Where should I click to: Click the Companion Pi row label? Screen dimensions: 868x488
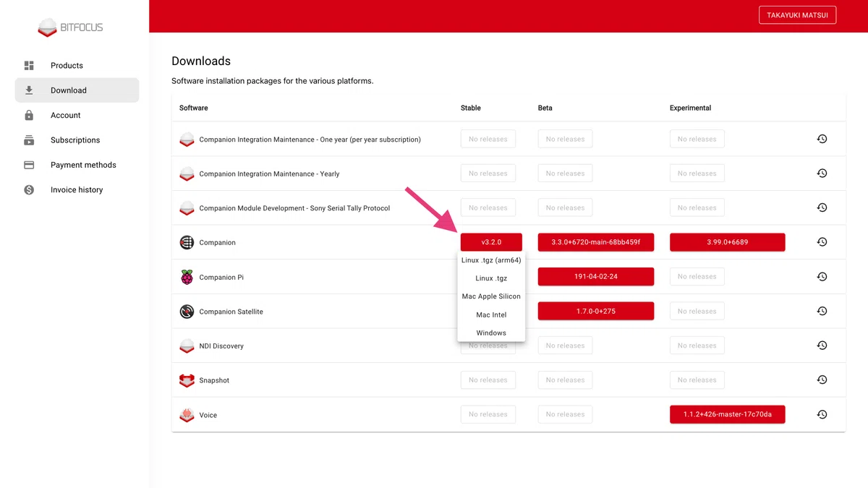(221, 278)
